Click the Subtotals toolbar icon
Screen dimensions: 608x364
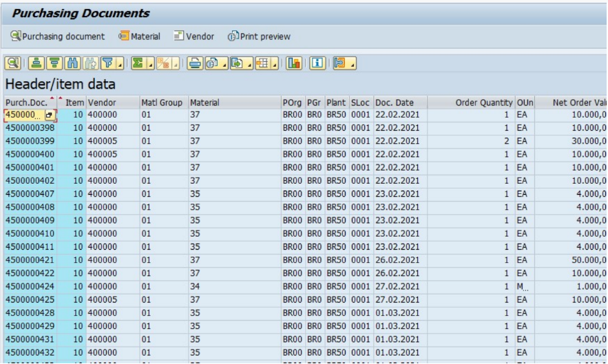point(164,63)
